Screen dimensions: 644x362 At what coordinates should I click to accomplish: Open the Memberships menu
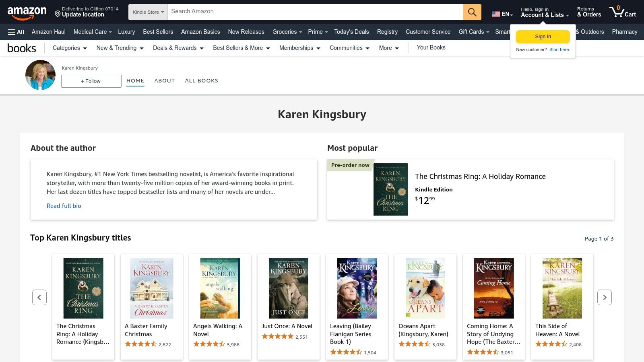pos(300,48)
